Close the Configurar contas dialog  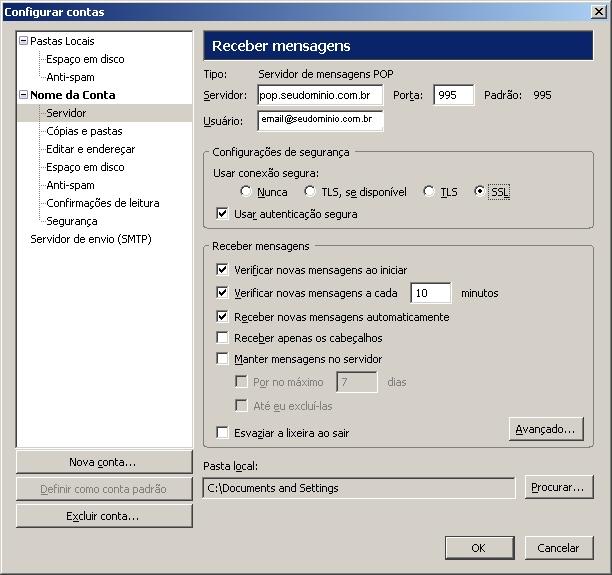coord(599,12)
